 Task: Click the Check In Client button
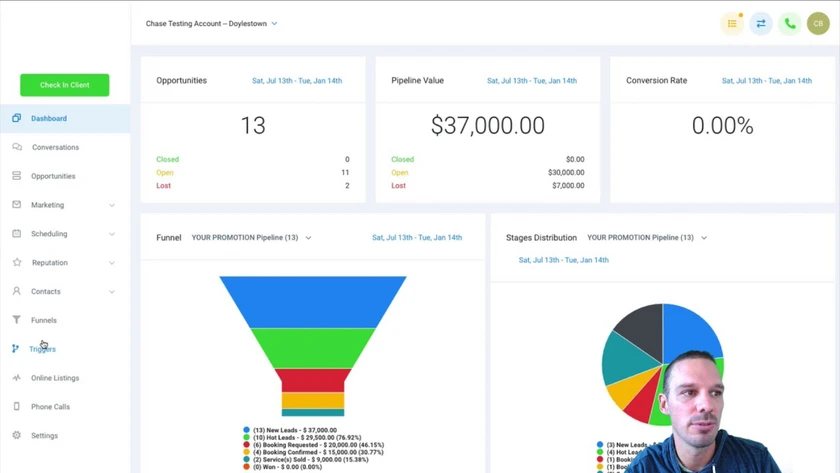point(65,85)
